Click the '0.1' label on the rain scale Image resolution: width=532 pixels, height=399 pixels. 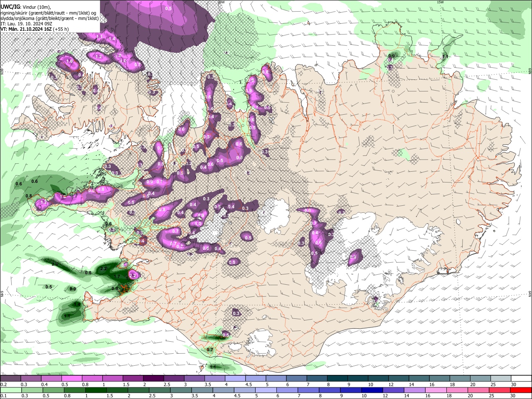click(x=3, y=396)
